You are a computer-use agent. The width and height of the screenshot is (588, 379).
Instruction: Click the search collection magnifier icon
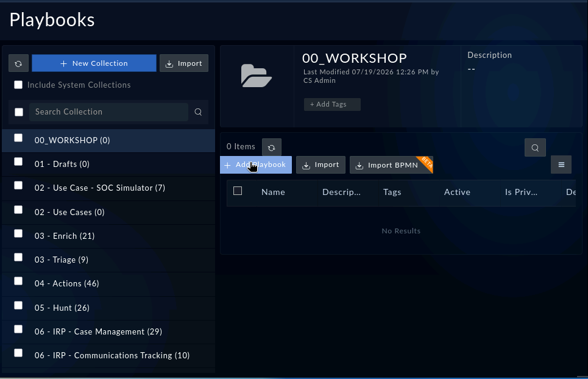pyautogui.click(x=198, y=112)
